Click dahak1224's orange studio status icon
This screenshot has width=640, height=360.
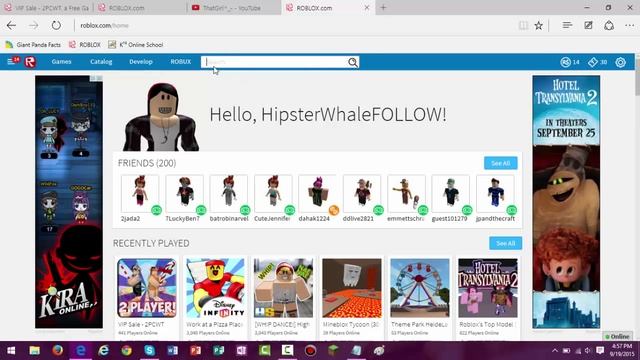pos(334,210)
